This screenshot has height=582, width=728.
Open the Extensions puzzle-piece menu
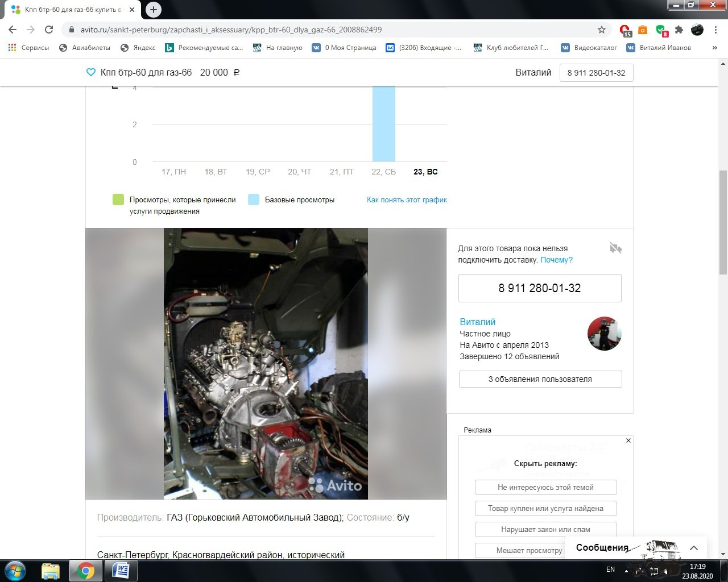coord(679,30)
